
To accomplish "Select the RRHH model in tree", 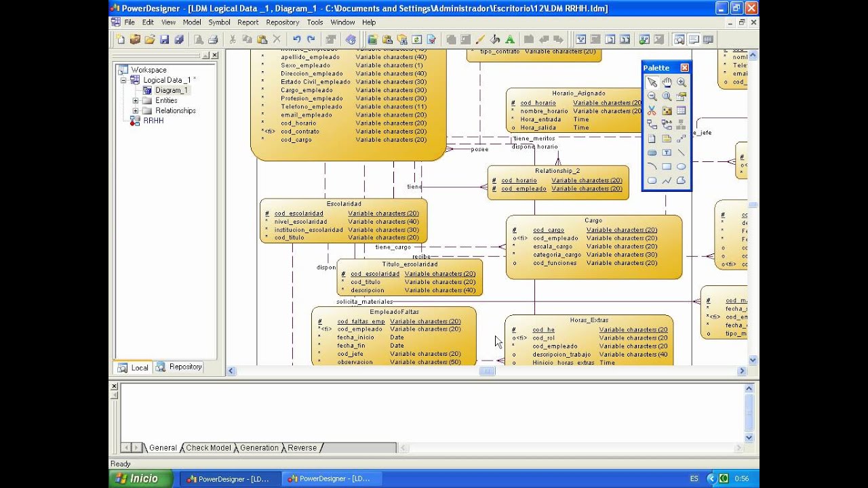I will [153, 121].
